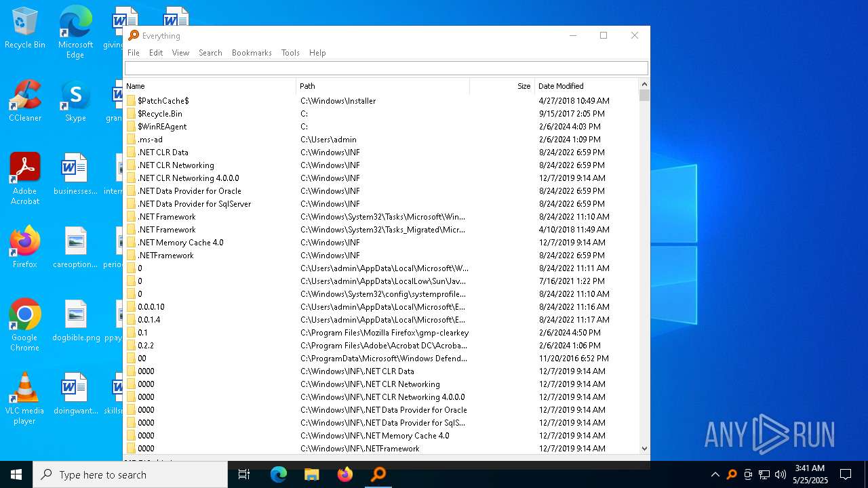Open File Explorer from taskbar
The image size is (868, 488).
point(311,474)
